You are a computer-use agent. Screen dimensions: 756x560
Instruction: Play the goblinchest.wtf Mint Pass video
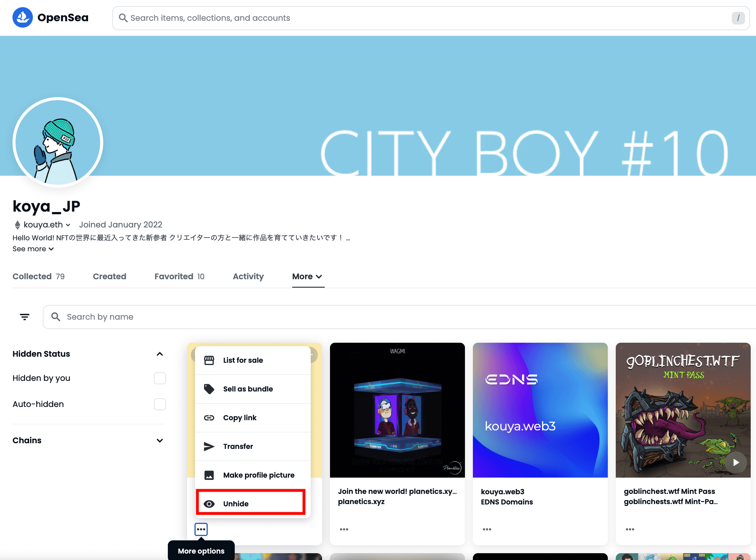[x=735, y=463]
